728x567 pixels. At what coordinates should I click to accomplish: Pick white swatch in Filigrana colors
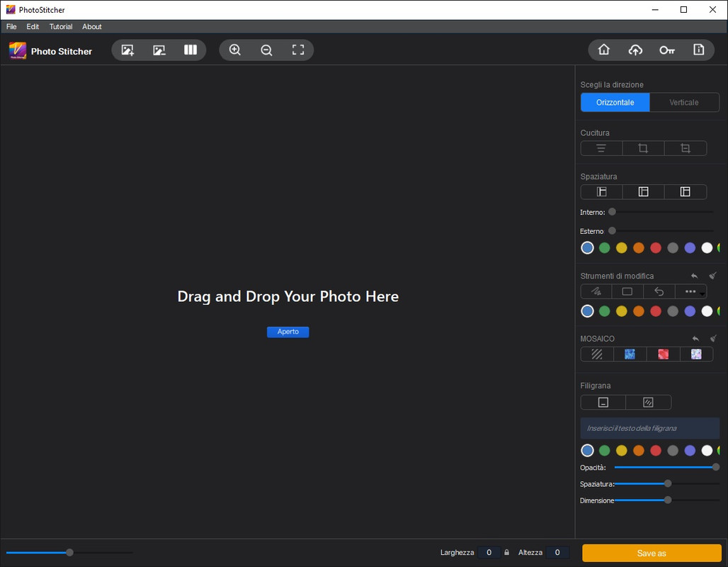(x=707, y=450)
